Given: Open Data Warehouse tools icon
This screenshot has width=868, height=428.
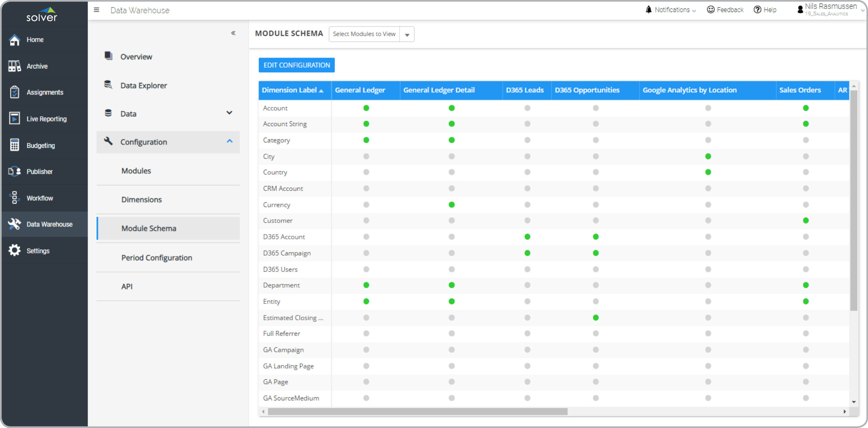Looking at the screenshot, I should (14, 224).
